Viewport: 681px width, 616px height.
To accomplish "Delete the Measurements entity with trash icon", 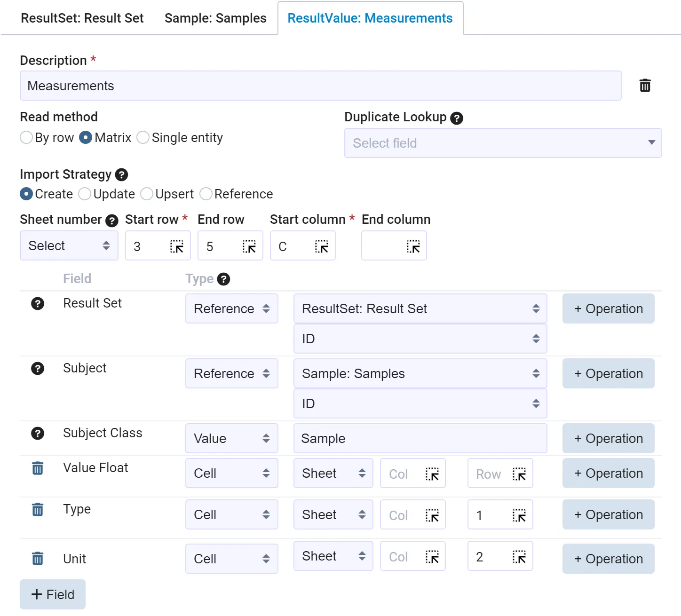I will 645,86.
